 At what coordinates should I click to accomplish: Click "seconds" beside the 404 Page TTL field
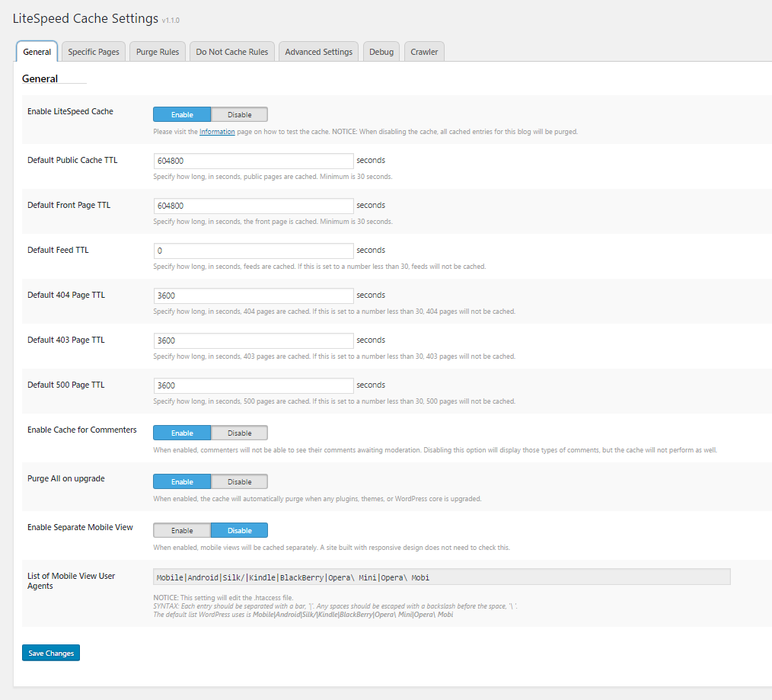point(371,295)
